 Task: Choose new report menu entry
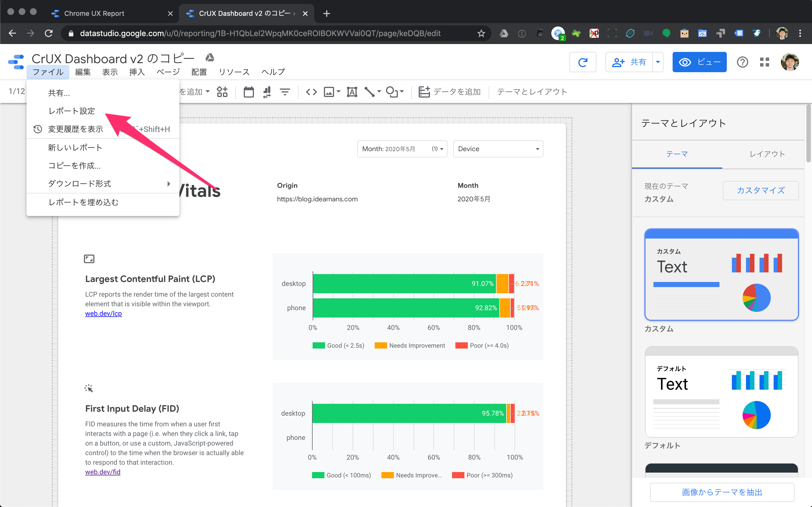click(x=103, y=147)
